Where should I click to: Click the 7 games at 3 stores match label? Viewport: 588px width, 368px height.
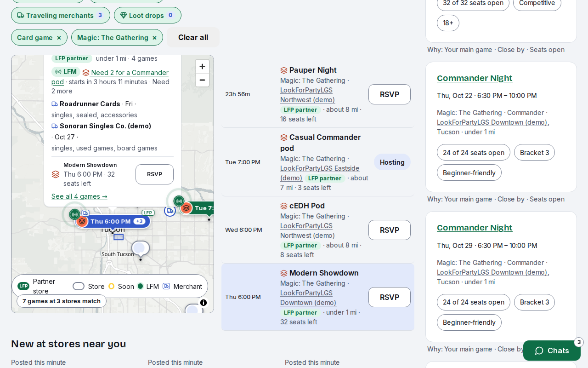point(62,301)
